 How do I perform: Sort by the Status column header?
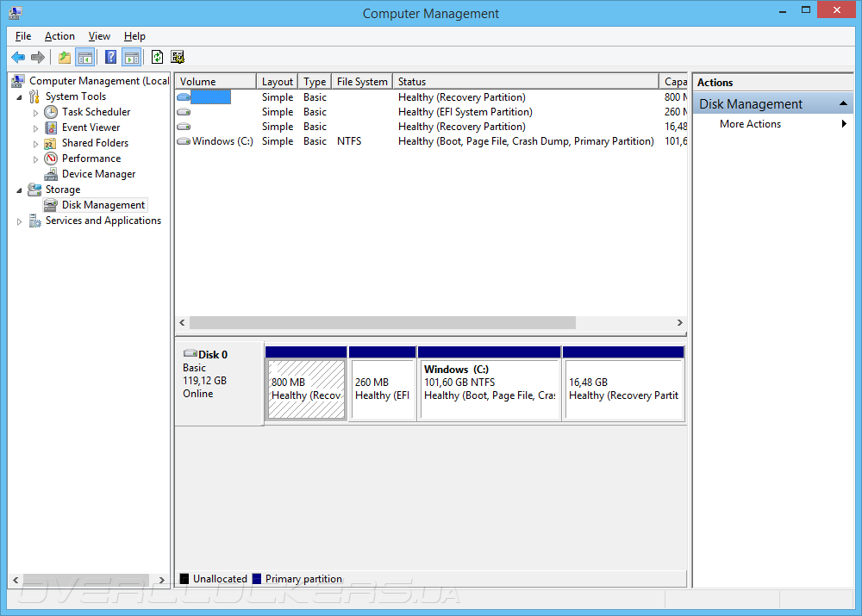coord(526,81)
